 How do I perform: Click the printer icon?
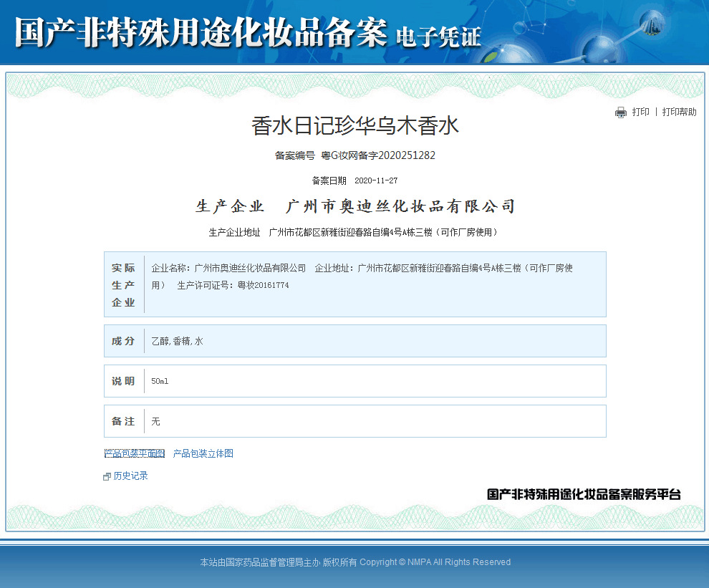click(620, 112)
